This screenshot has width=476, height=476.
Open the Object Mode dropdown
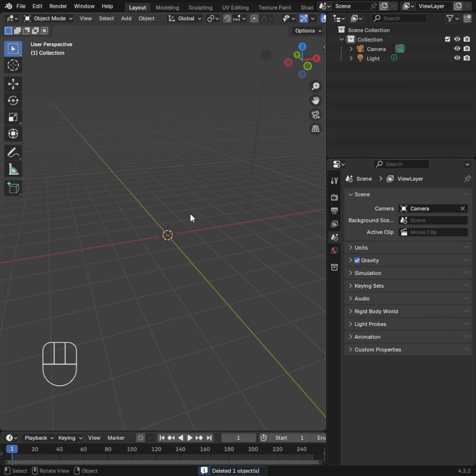(48, 19)
